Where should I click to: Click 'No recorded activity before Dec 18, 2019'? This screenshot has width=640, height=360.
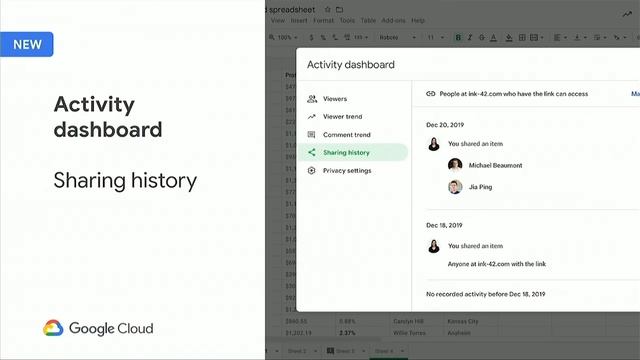pos(486,294)
